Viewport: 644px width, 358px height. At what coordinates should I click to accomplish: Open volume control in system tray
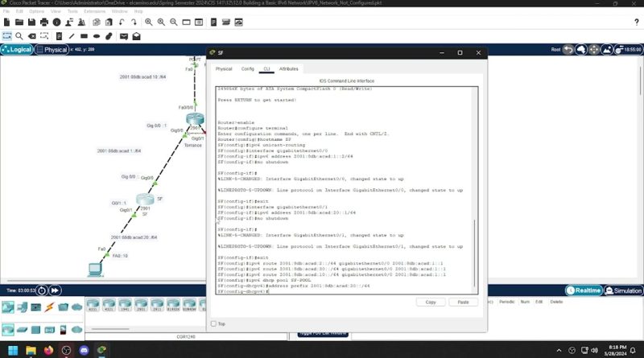tap(594, 350)
